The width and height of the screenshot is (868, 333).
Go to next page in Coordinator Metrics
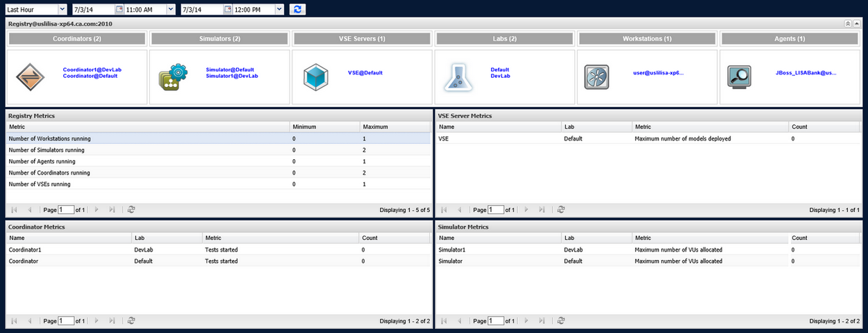(97, 321)
